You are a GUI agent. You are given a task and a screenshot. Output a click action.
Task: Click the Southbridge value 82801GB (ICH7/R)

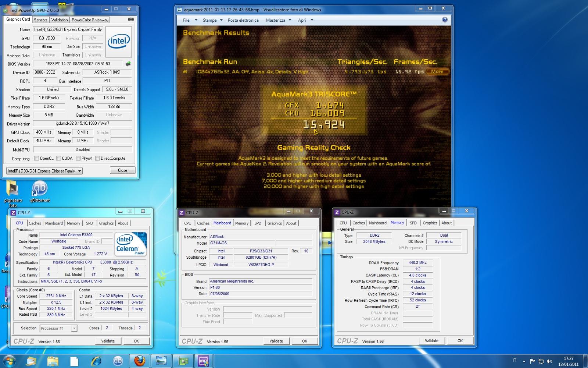[x=261, y=258]
